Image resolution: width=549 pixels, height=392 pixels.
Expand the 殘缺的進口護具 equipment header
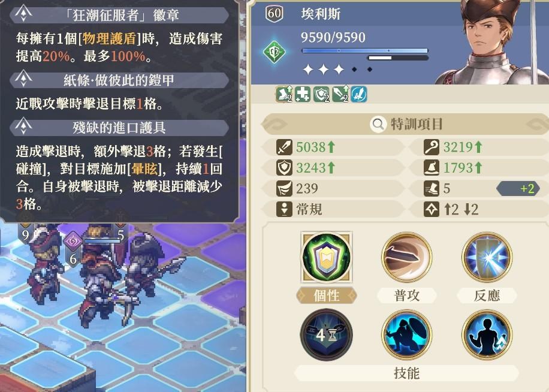(x=119, y=128)
